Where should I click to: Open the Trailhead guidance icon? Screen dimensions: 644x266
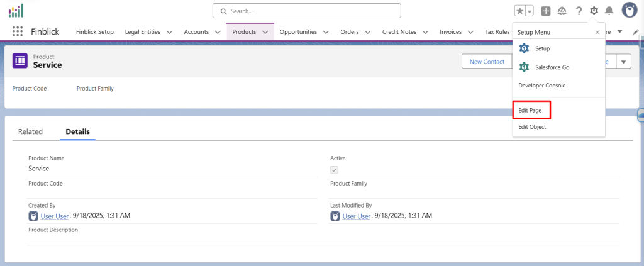(562, 11)
